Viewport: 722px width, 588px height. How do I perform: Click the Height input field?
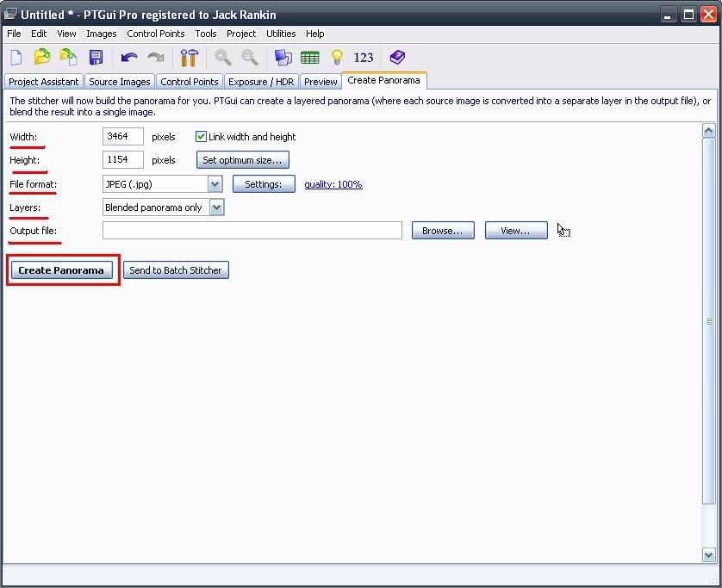point(123,159)
